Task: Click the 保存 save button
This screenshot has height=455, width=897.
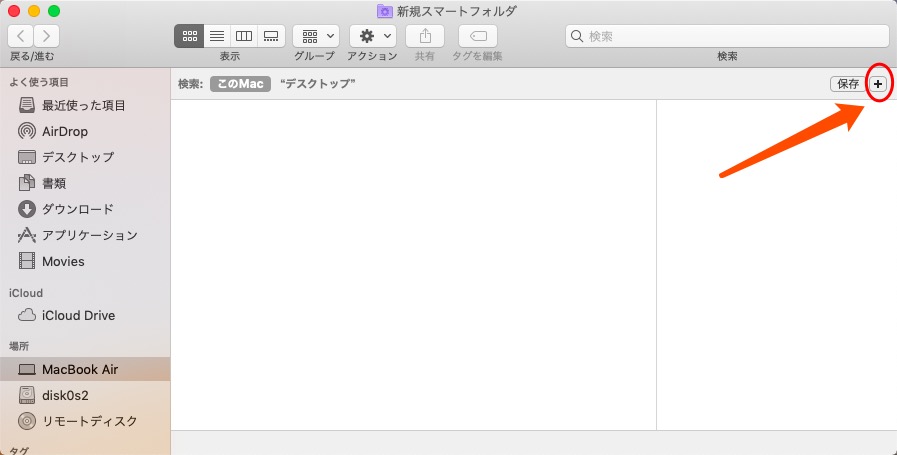Action: [848, 84]
